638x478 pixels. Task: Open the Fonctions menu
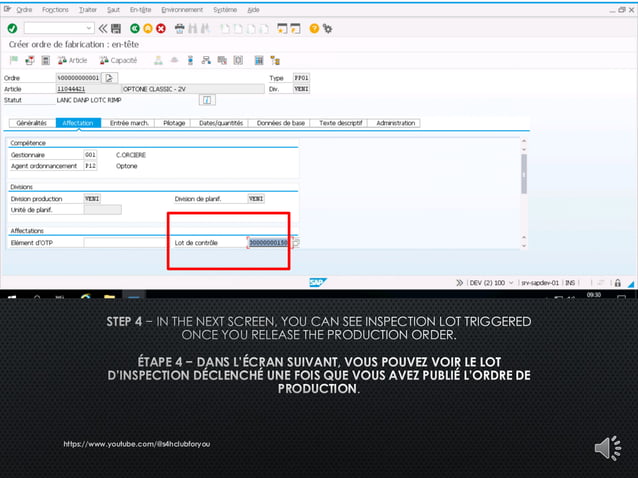click(55, 10)
